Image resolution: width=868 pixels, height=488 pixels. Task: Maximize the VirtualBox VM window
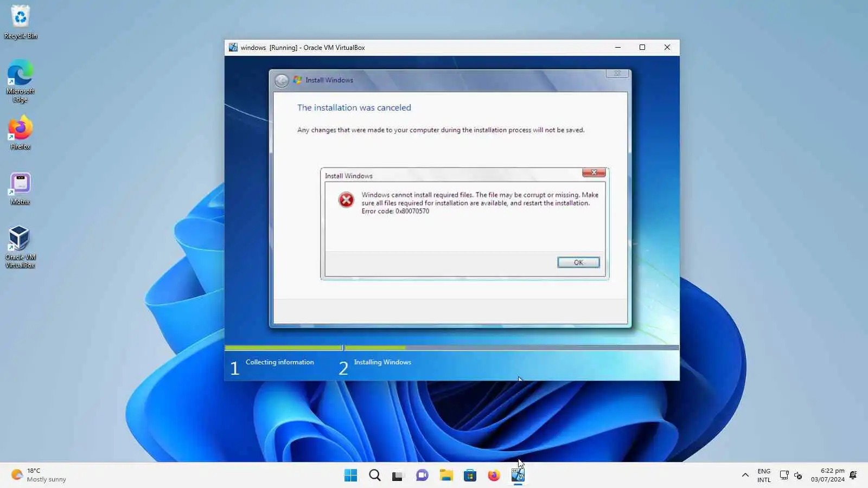pos(642,48)
